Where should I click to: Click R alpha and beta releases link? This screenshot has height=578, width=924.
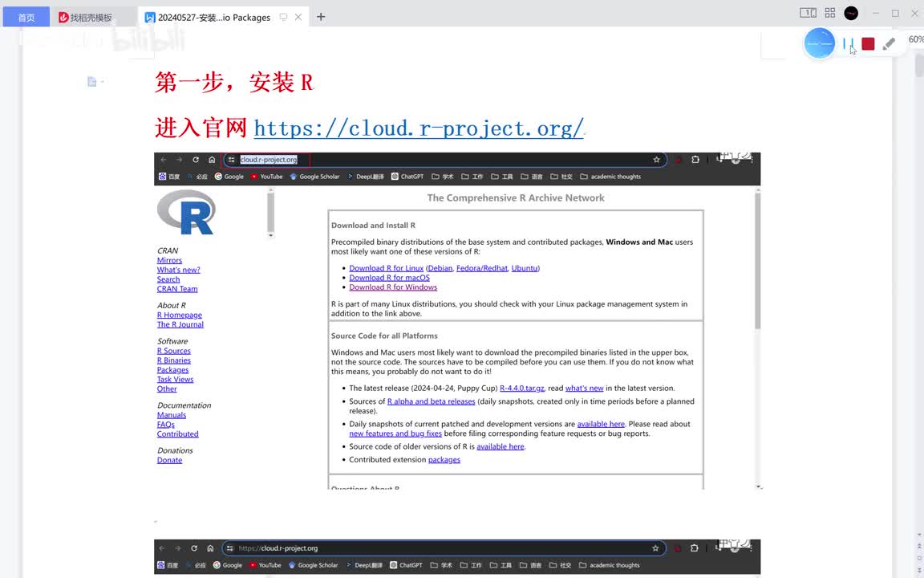[431, 401]
